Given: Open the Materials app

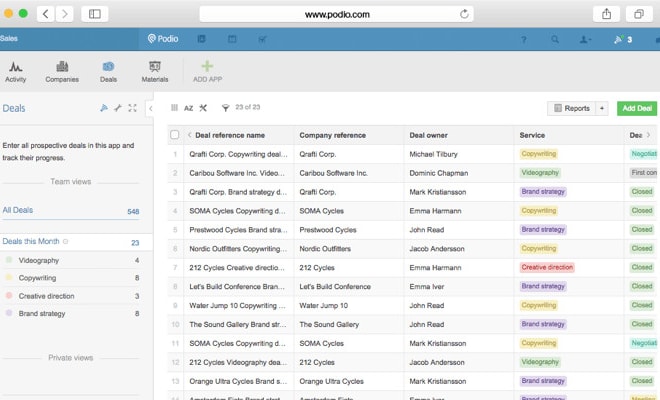Looking at the screenshot, I should pos(154,72).
